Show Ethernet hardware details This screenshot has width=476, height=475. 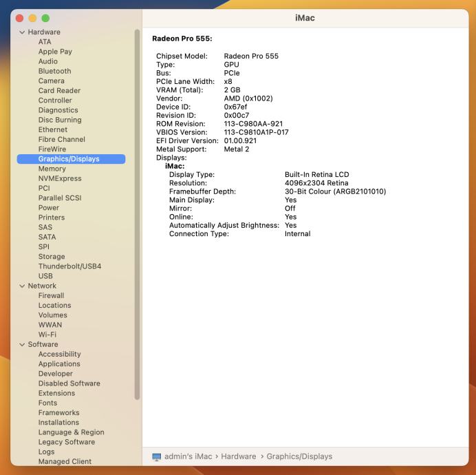(53, 129)
